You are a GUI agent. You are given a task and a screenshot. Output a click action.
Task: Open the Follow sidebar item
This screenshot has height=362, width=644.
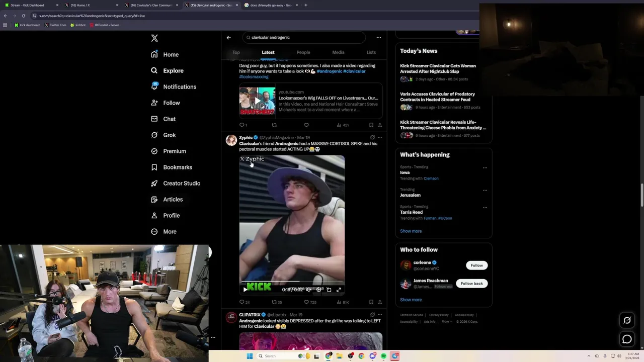166,103
